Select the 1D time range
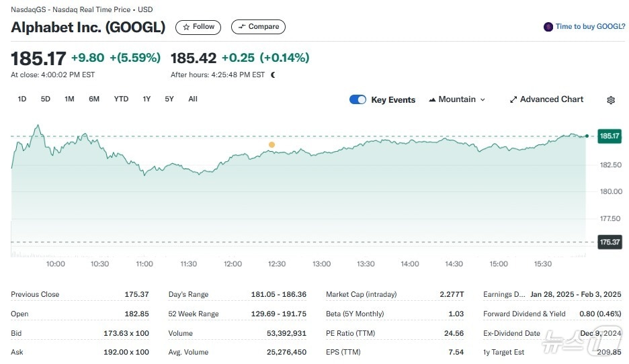The image size is (629, 364). click(x=22, y=99)
